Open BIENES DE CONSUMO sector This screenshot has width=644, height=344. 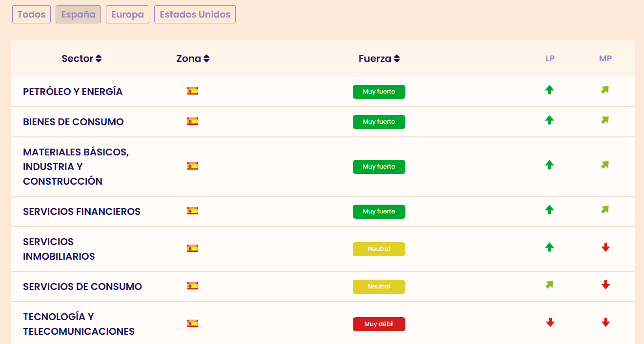73,122
